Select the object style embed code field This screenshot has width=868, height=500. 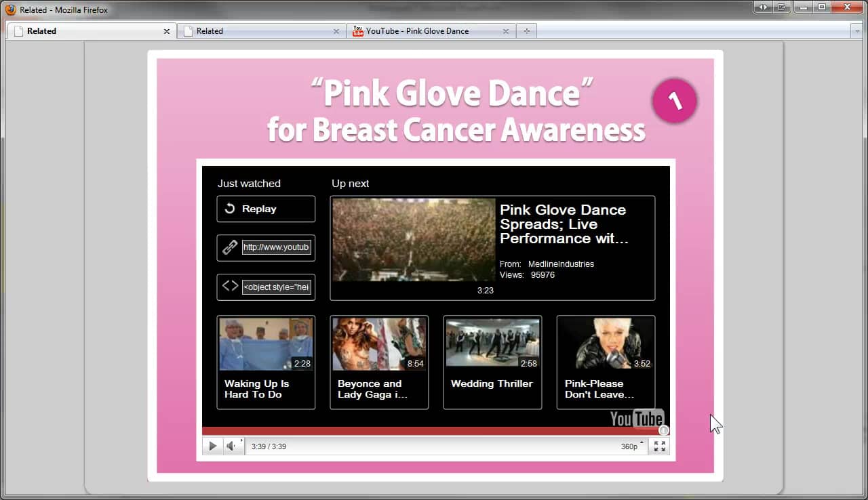[x=277, y=287]
